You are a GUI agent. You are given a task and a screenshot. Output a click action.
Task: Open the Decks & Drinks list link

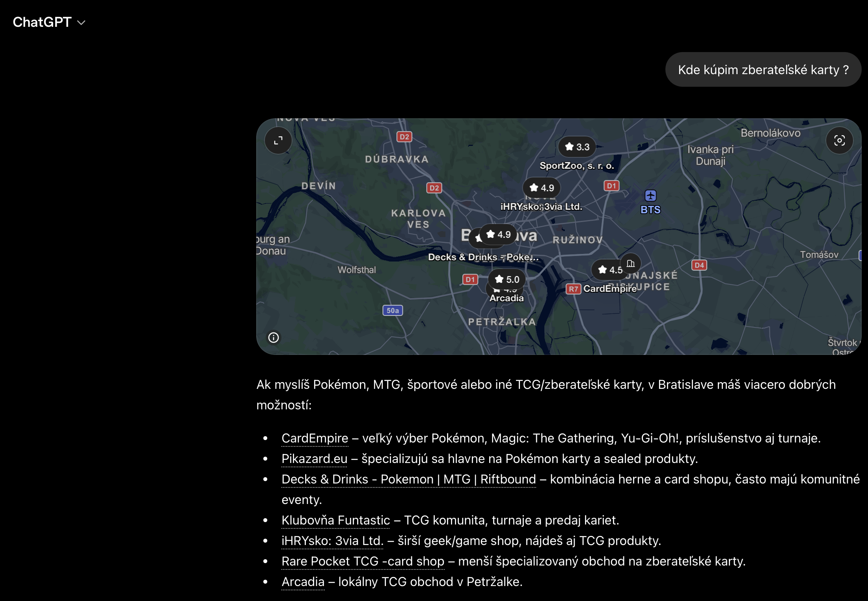click(409, 480)
